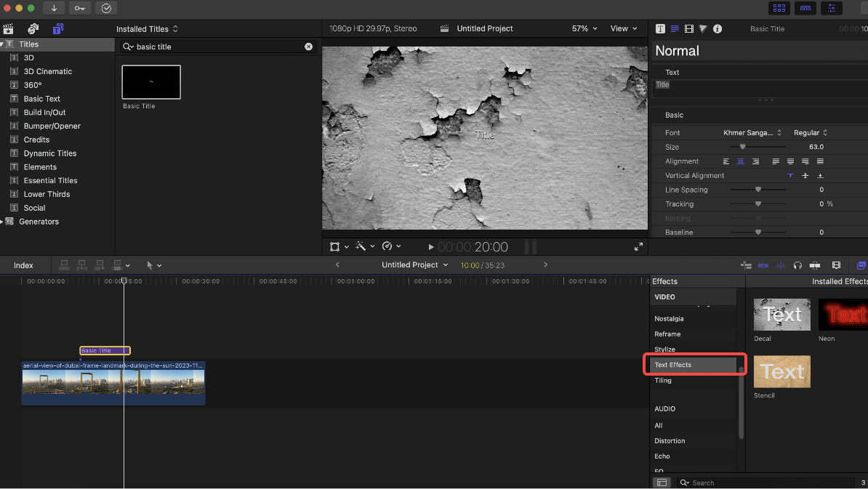
Task: Toggle the timeline visibility button
Action: pos(805,8)
